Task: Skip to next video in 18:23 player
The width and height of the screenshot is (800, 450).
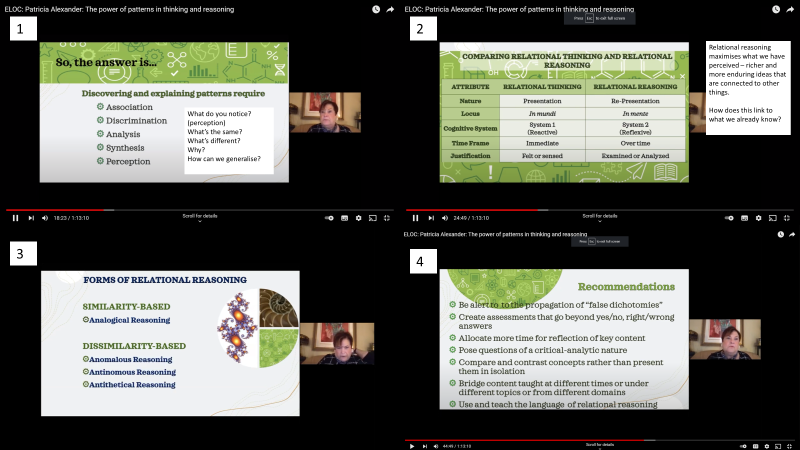Action: [31, 218]
